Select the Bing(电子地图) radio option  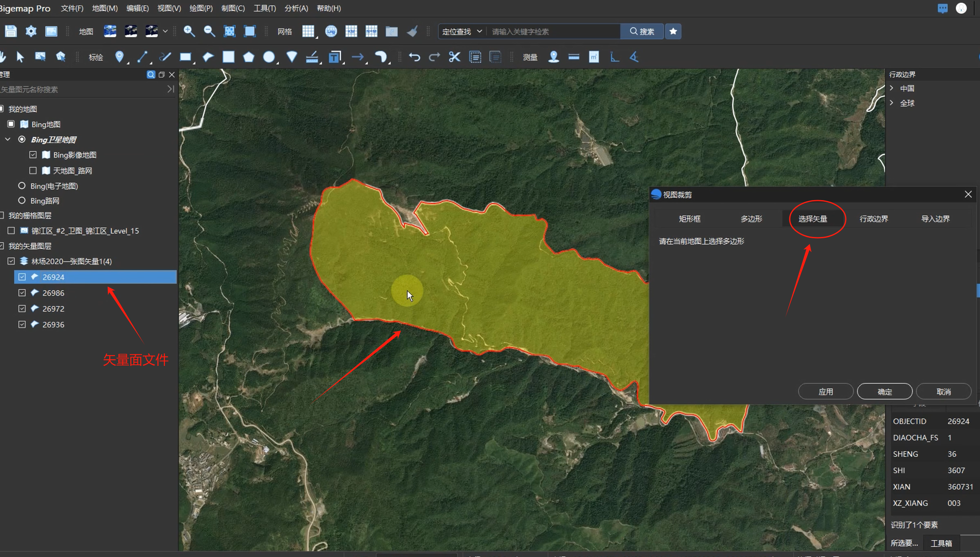point(22,185)
